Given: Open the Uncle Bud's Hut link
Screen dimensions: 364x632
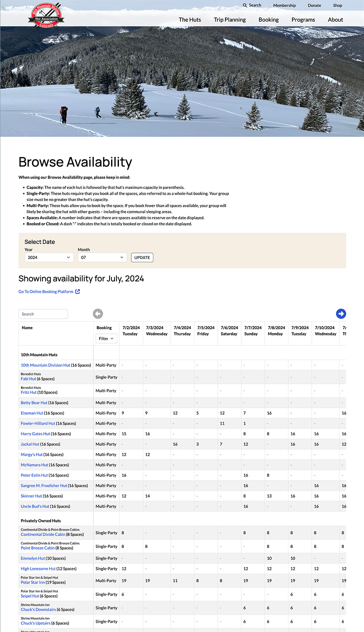Looking at the screenshot, I should click(35, 507).
